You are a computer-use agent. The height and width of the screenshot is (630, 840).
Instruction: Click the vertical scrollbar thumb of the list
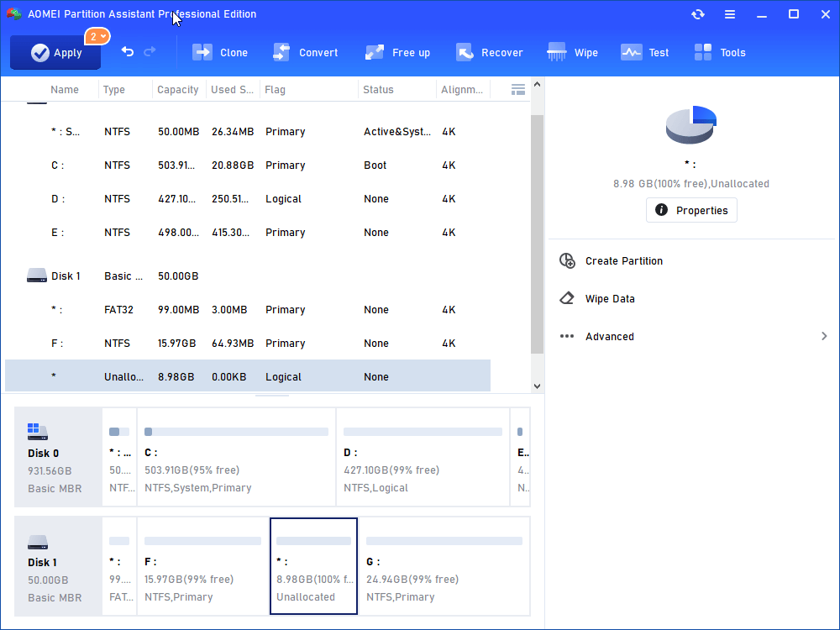(537, 234)
